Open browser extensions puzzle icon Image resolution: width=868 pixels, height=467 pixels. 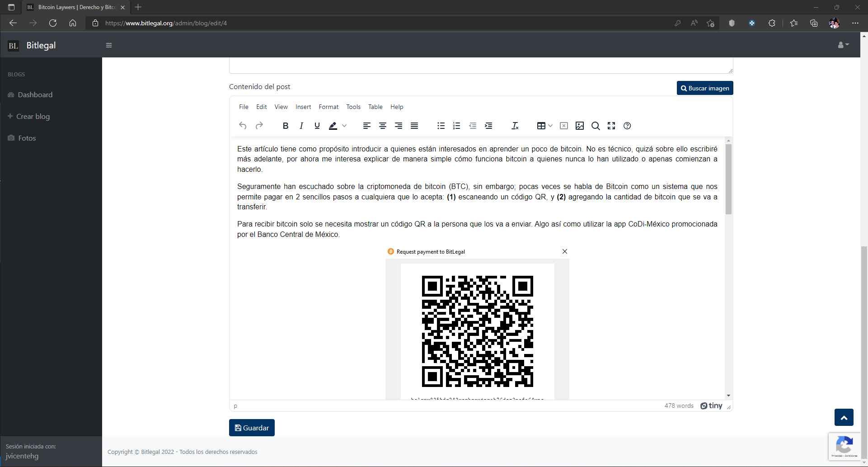[772, 23]
